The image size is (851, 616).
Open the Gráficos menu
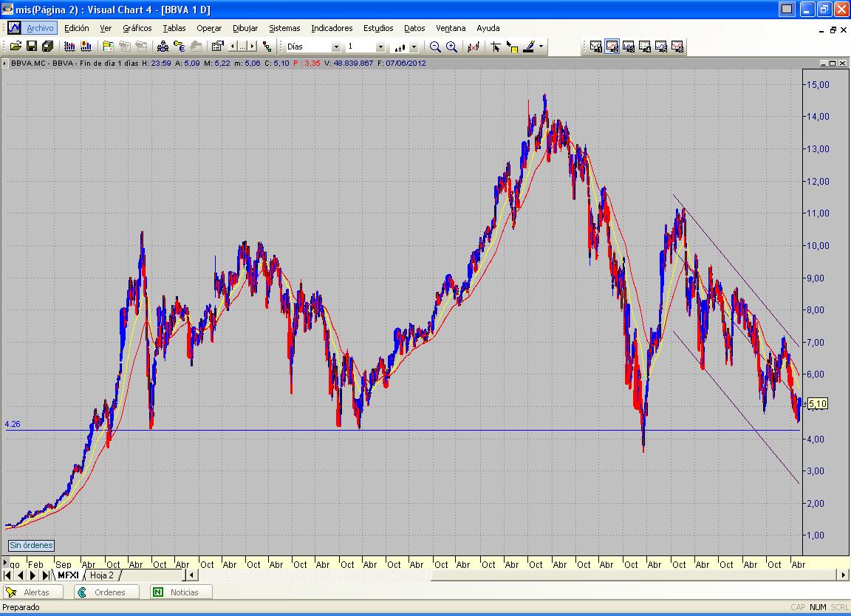[137, 28]
